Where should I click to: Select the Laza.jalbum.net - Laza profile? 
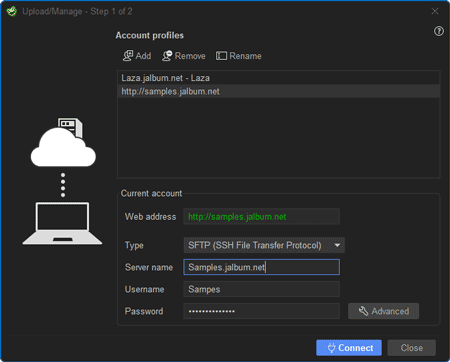pos(279,78)
